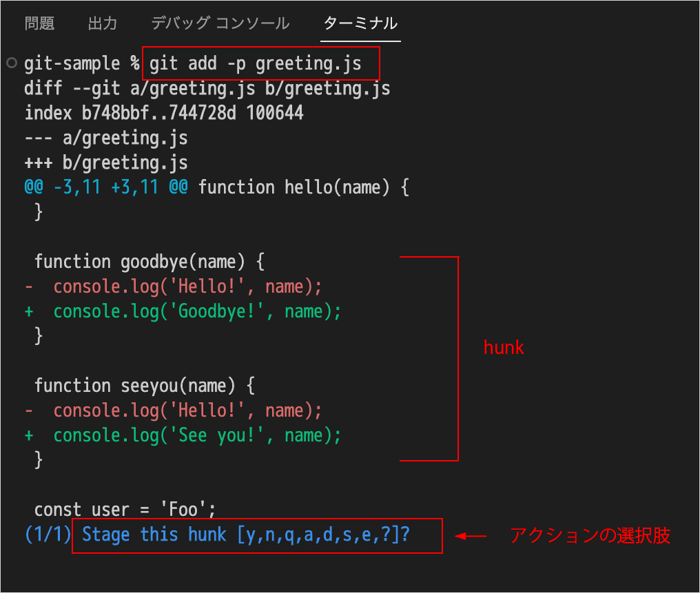Screen dimensions: 700x593
Task: Click the red アクションの選択肢 annotation text
Action: [590, 535]
